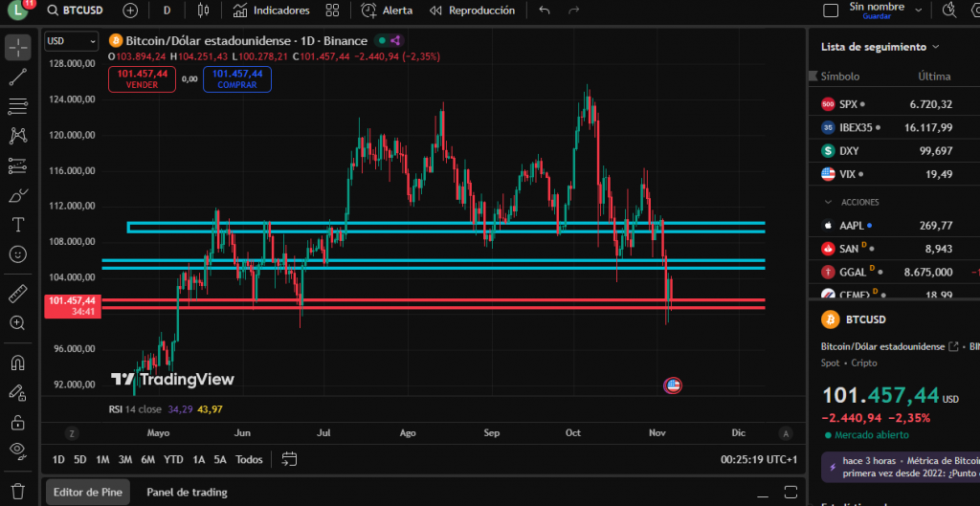Collapse the ACCIONES watchlist section

828,202
